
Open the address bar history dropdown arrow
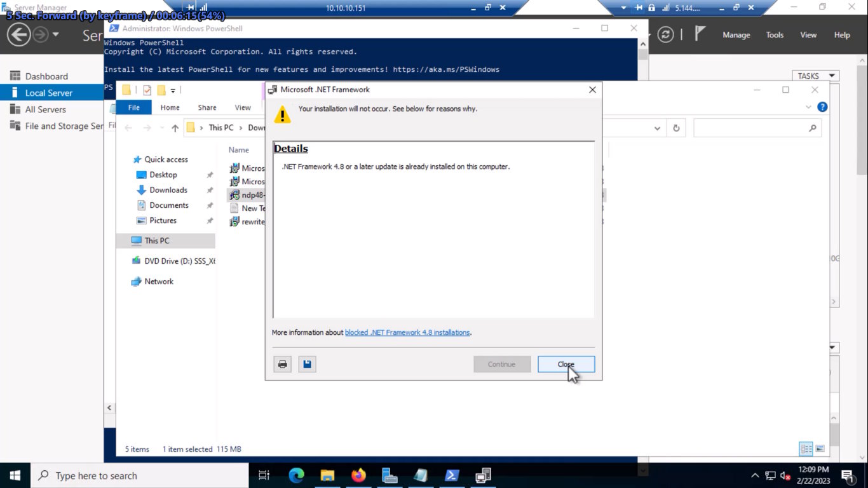point(658,127)
